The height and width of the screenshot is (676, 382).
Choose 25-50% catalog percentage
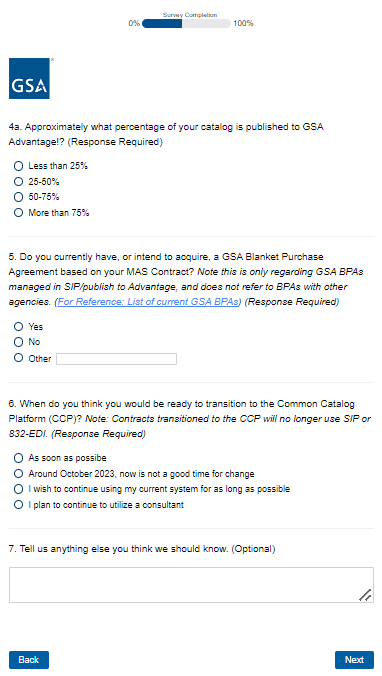click(18, 182)
